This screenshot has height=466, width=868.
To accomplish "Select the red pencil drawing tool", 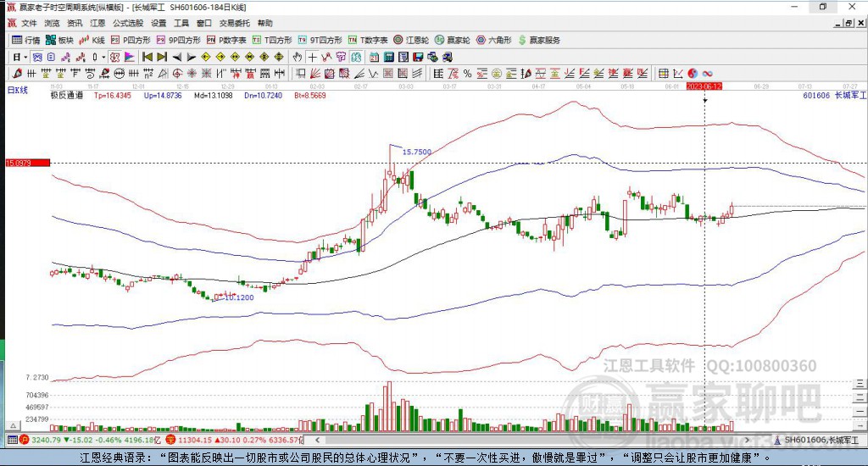I will point(17,73).
